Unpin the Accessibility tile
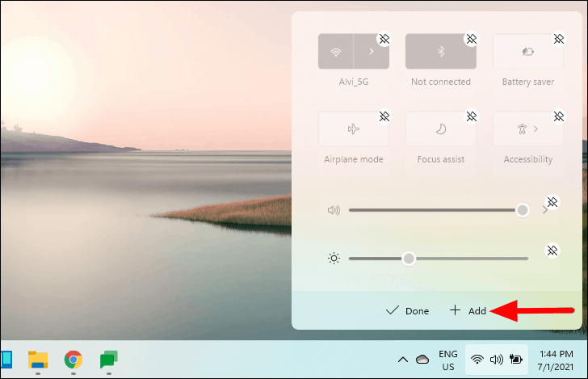588x379 pixels. [x=559, y=116]
